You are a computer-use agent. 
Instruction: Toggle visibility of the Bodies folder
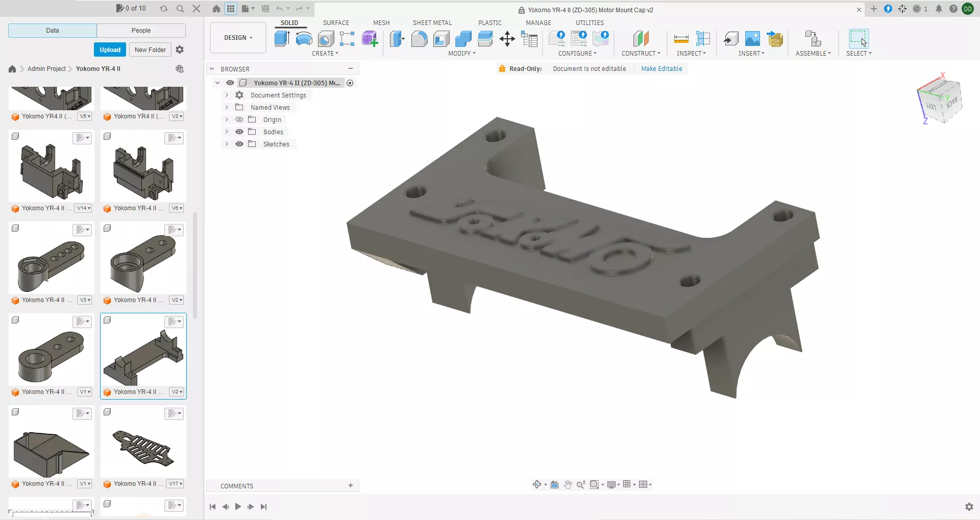pyautogui.click(x=239, y=132)
